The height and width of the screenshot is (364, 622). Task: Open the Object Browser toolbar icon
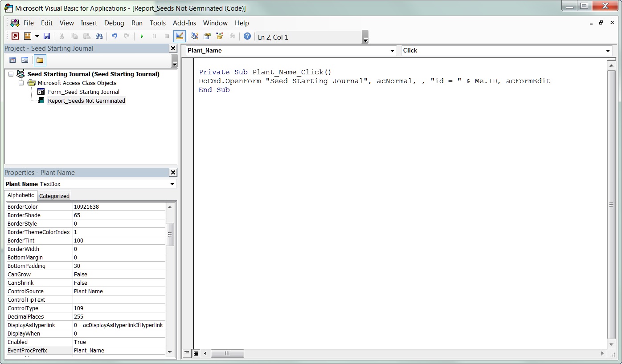click(x=220, y=36)
